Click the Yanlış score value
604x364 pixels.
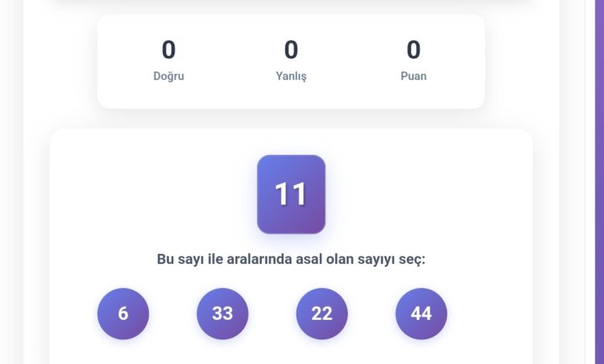(291, 50)
